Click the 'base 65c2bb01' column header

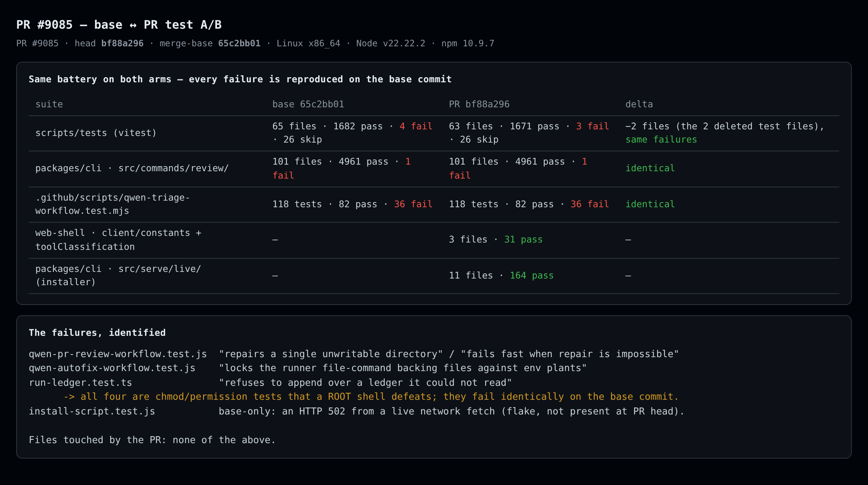coord(308,104)
